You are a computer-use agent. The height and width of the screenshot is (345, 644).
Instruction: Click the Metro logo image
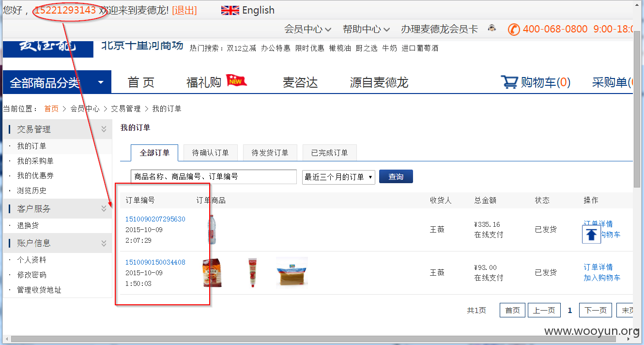48,48
